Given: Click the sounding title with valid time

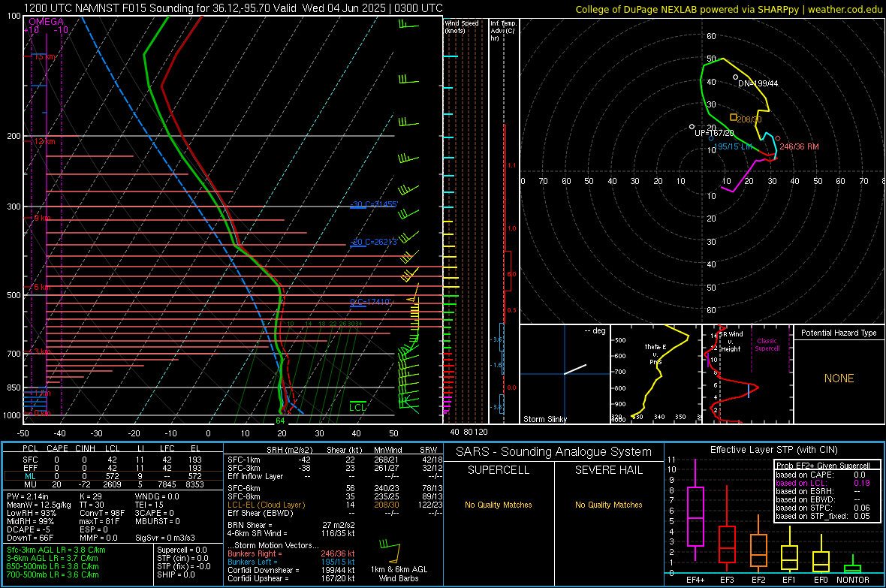Looking at the screenshot, I should 234,8.
